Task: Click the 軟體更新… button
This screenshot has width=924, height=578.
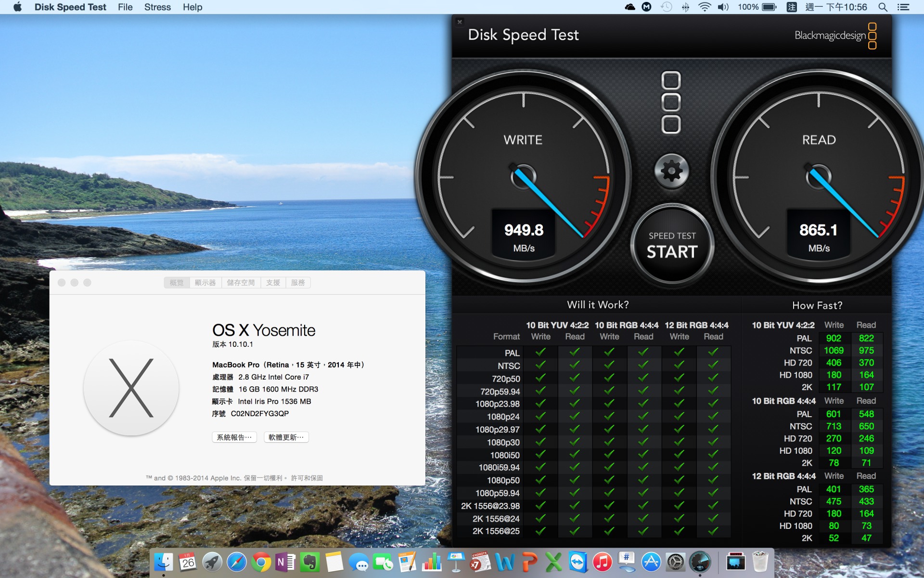Action: point(286,437)
